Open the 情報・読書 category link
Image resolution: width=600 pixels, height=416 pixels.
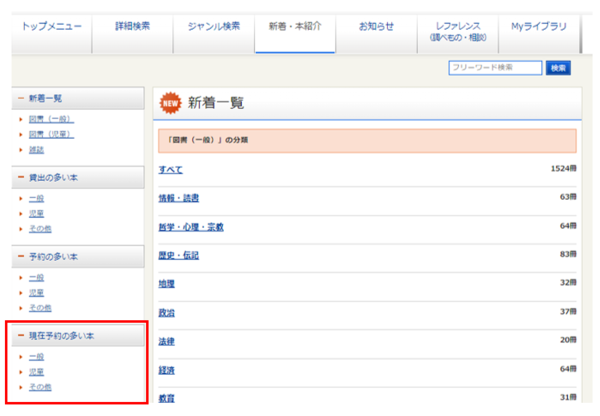pos(179,198)
